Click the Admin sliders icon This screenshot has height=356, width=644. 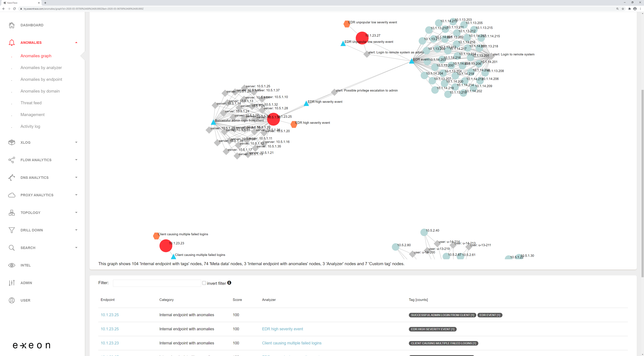(12, 283)
